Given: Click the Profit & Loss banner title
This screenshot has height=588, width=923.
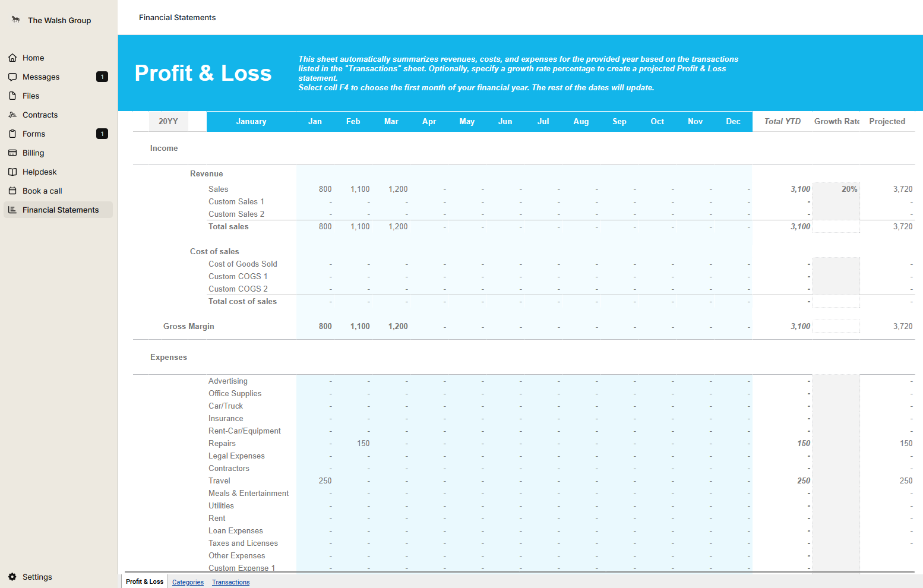Looking at the screenshot, I should (203, 73).
